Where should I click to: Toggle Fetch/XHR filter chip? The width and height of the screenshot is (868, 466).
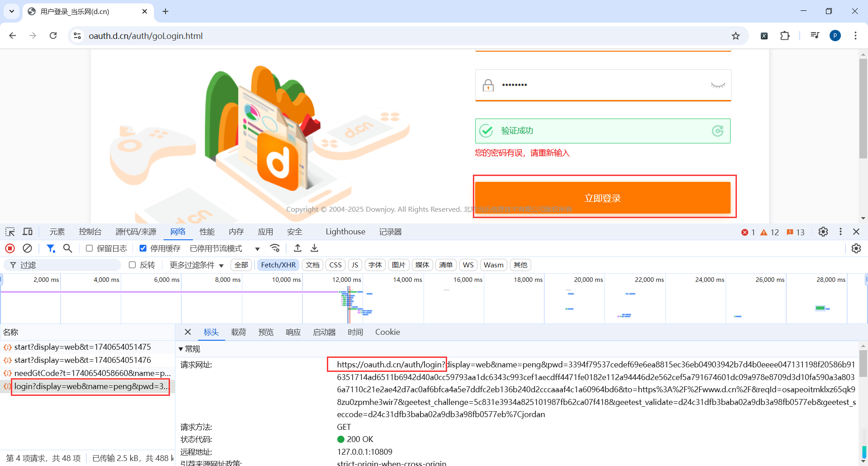click(278, 265)
